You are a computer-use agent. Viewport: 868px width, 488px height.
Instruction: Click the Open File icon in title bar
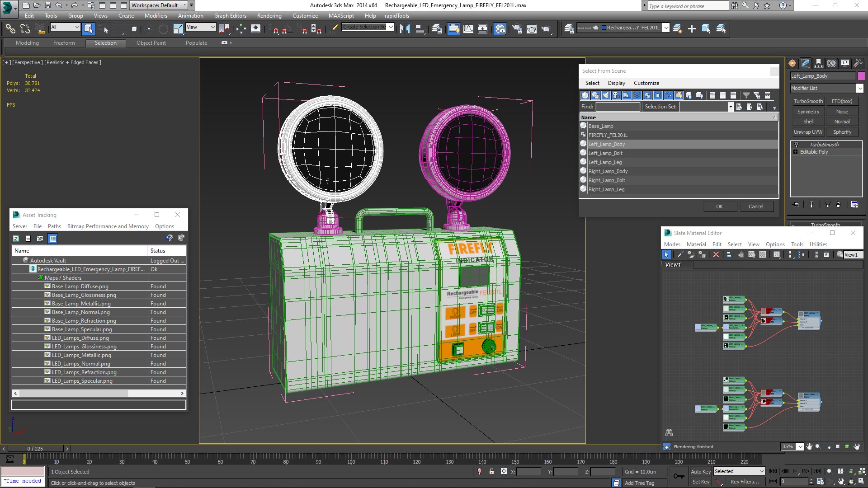pos(37,5)
